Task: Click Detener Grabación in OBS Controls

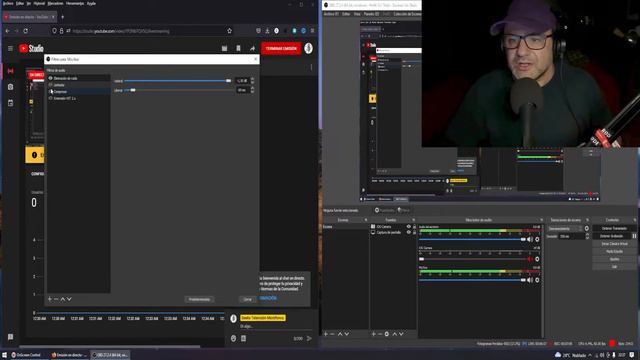Action: tap(612, 236)
